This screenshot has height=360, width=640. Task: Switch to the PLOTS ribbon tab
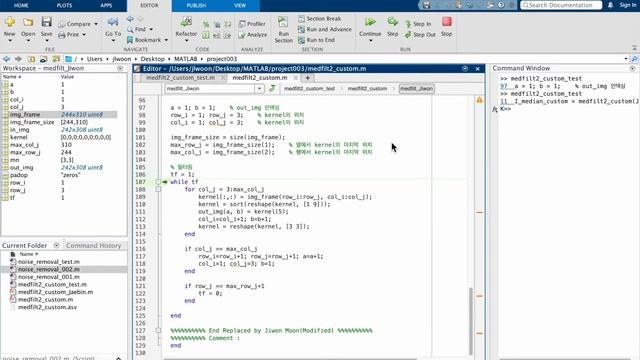64,5
